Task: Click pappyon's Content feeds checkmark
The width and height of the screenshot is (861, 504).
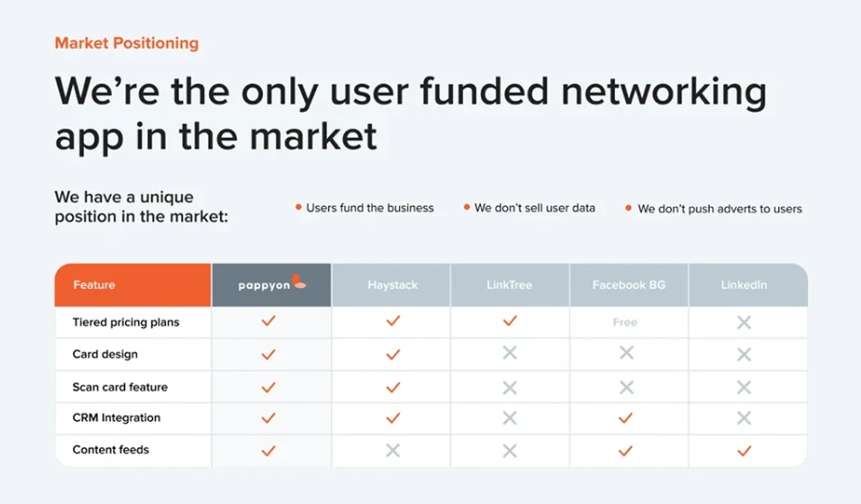Action: 267,450
